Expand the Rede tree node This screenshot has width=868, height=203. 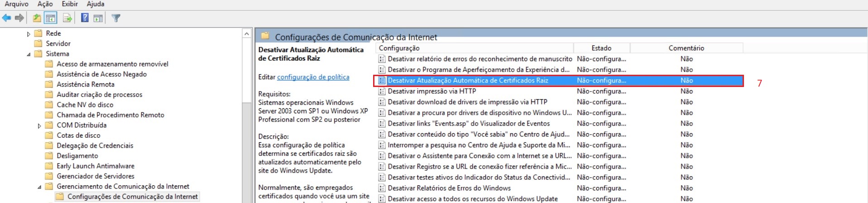coord(29,34)
